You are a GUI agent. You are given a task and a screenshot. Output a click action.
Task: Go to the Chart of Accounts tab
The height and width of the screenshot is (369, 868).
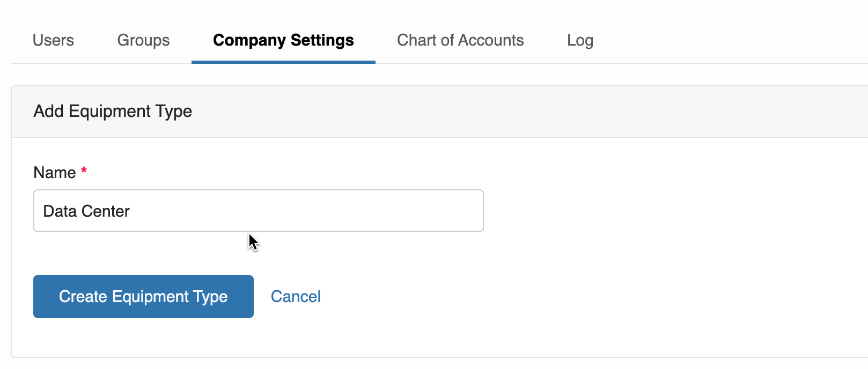460,40
